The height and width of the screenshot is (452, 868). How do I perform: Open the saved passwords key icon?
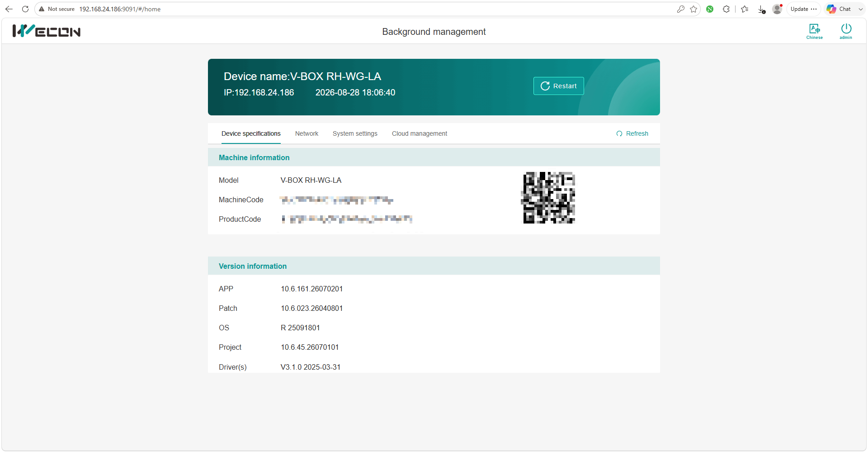click(x=680, y=9)
